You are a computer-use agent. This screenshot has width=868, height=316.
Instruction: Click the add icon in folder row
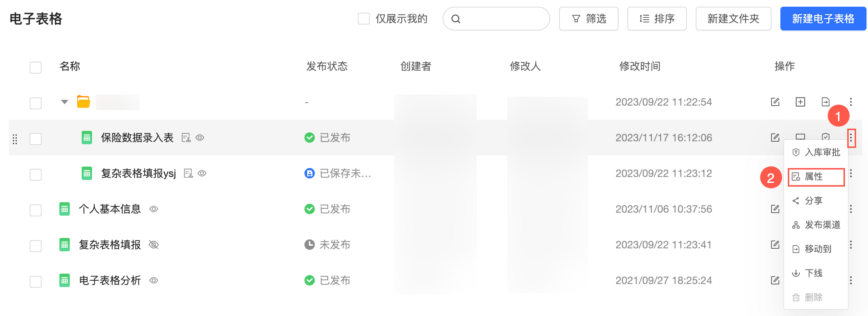[800, 102]
